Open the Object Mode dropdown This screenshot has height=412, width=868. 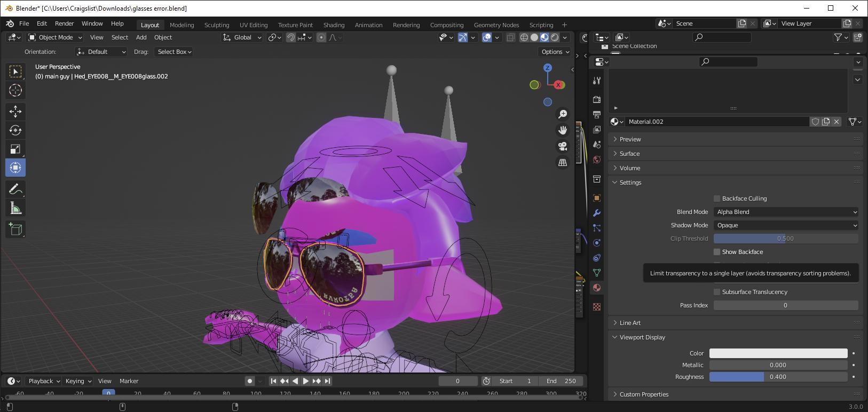coord(55,37)
